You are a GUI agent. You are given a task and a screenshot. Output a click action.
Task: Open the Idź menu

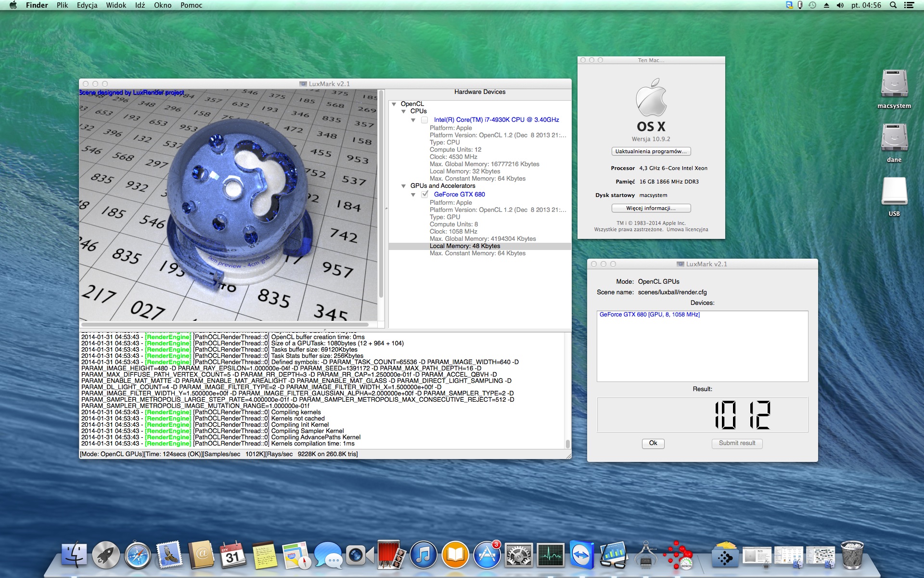tap(140, 5)
